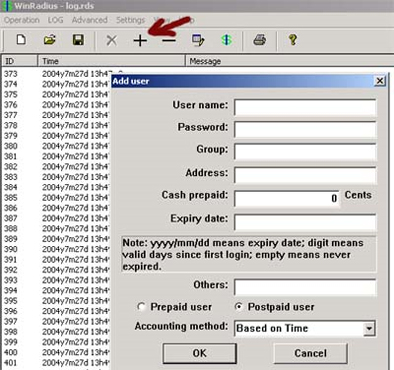The width and height of the screenshot is (394, 370).
Task: Sort by the Message column header
Action: coord(289,61)
